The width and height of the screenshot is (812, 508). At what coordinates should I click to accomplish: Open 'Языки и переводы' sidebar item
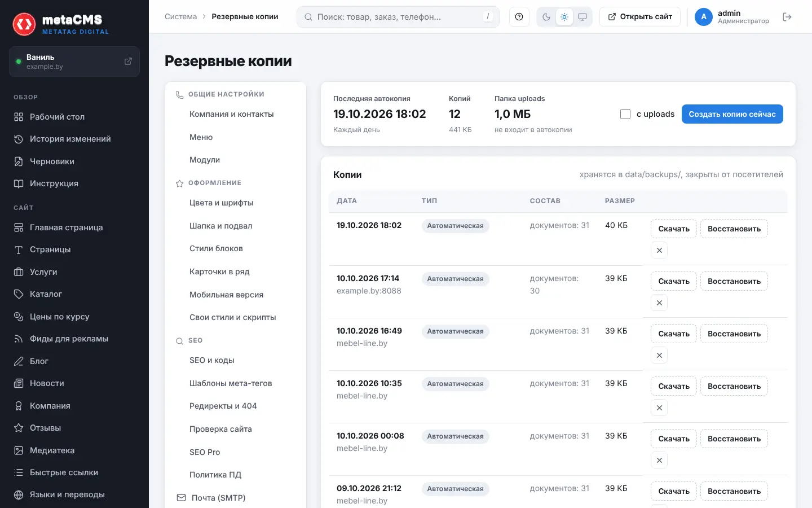click(74, 494)
